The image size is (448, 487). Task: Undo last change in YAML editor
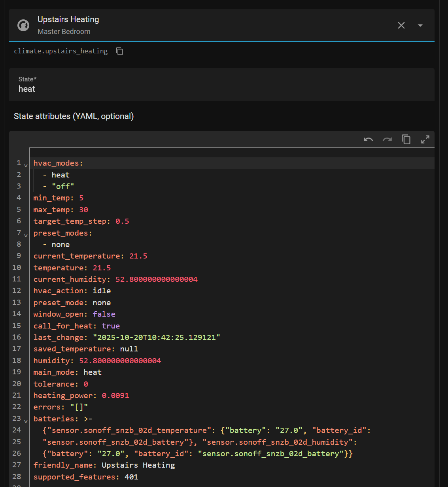368,140
